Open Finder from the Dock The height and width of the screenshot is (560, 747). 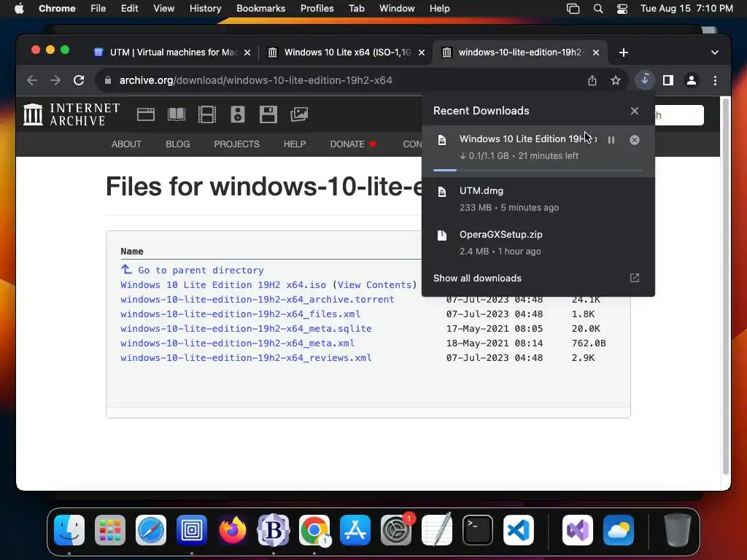tap(69, 530)
